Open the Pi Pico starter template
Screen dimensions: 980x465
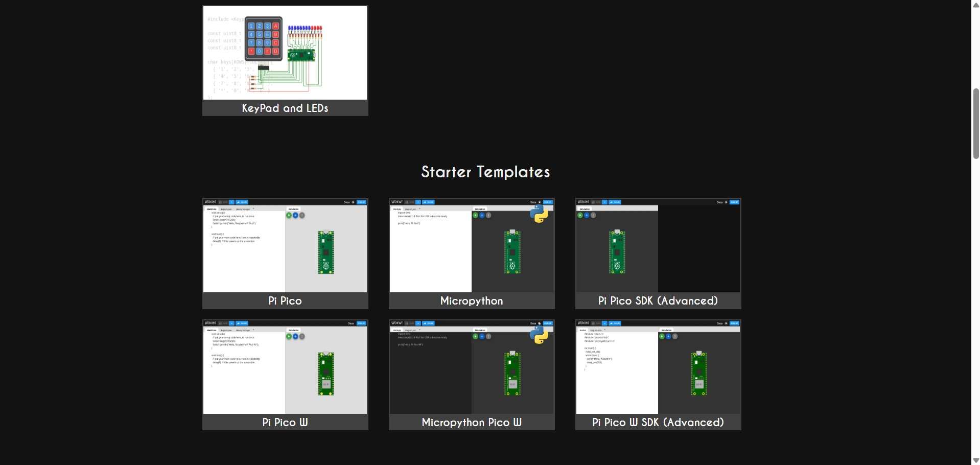pos(285,253)
